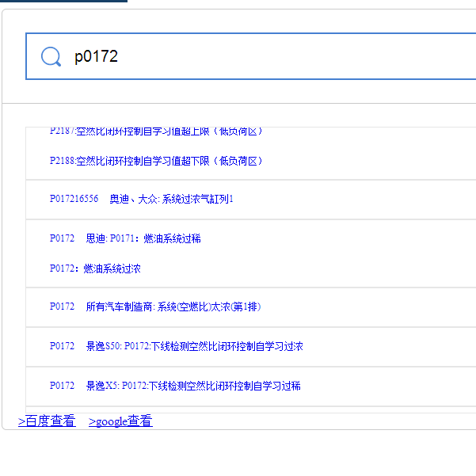Image resolution: width=476 pixels, height=476 pixels.
Task: Click the partially visible P2187 result line
Action: coord(156,131)
